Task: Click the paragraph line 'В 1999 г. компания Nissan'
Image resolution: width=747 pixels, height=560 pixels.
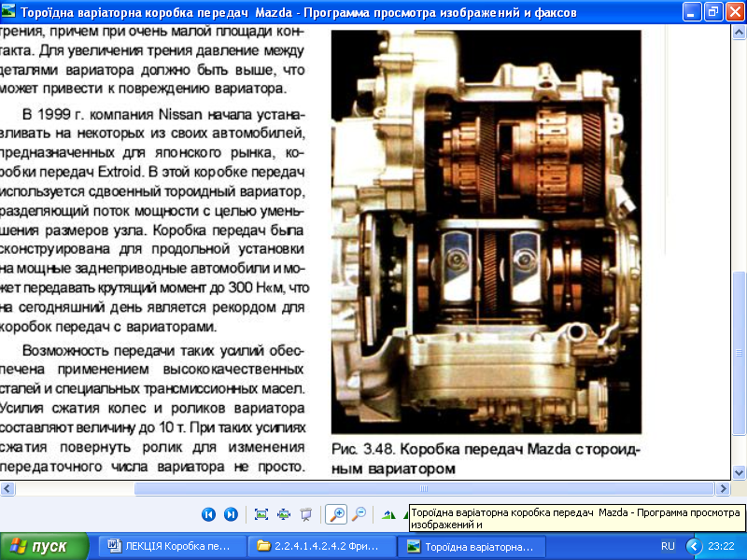Action: pyautogui.click(x=164, y=115)
